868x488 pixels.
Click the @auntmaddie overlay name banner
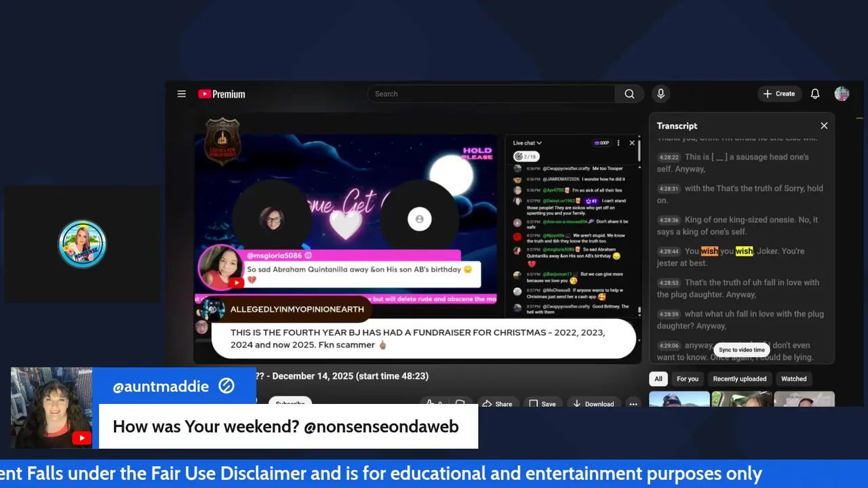(174, 386)
